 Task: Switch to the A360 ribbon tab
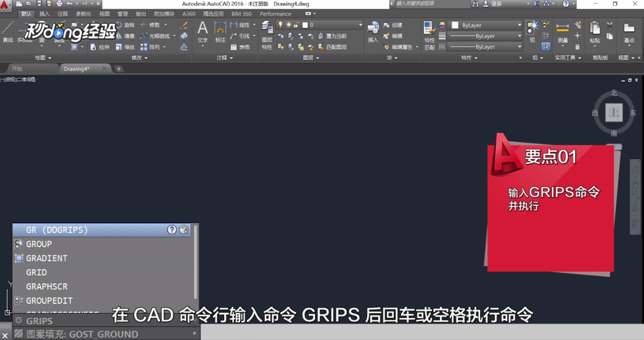(189, 13)
